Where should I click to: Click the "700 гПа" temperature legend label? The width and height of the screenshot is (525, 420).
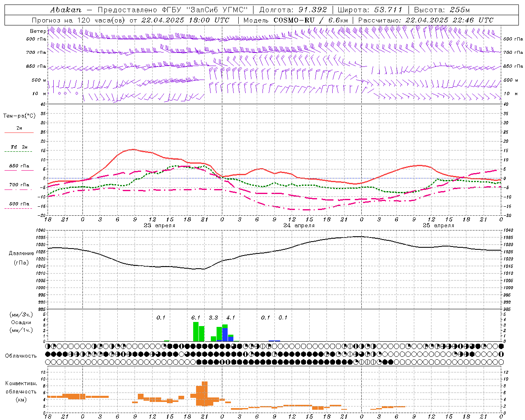19,185
